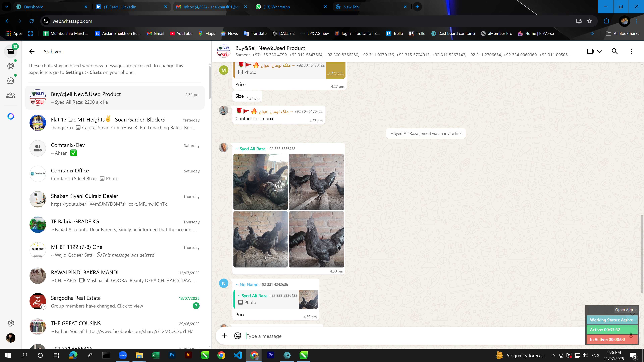Open the Chats icon with 13 badge
This screenshot has height=362, width=644.
[x=11, y=51]
